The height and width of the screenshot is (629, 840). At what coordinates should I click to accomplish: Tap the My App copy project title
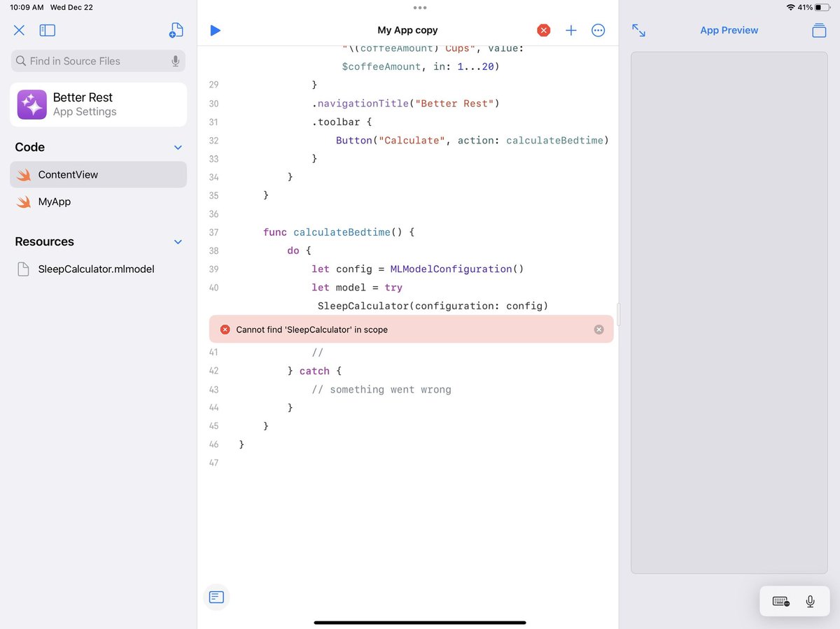pos(407,30)
